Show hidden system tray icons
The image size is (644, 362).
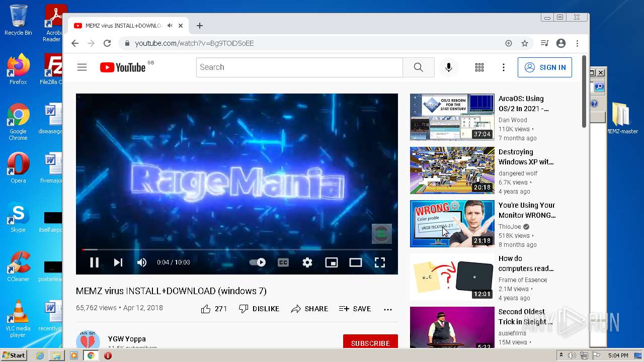click(561, 355)
